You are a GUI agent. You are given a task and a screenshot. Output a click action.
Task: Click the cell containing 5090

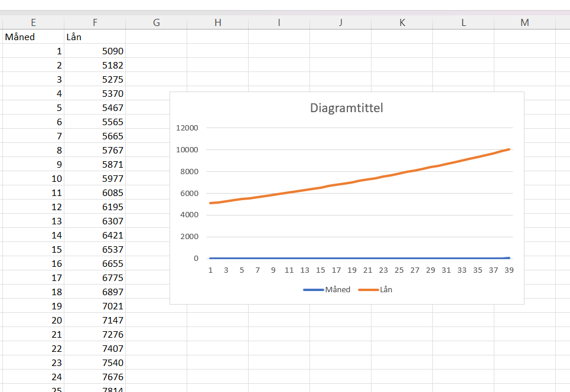[95, 51]
